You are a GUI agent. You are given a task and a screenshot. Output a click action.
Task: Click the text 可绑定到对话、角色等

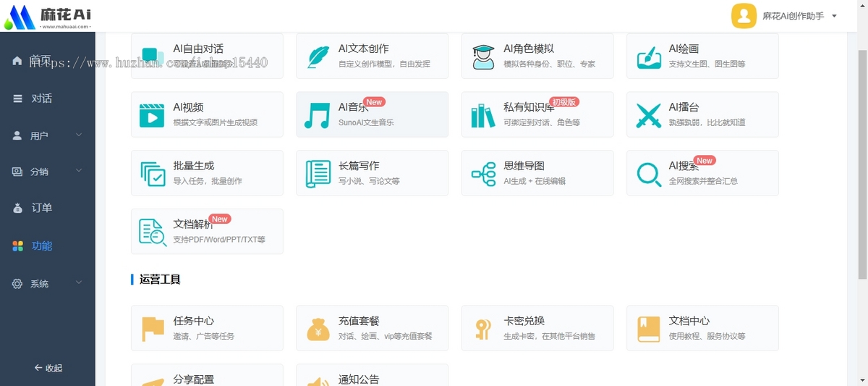tap(542, 122)
